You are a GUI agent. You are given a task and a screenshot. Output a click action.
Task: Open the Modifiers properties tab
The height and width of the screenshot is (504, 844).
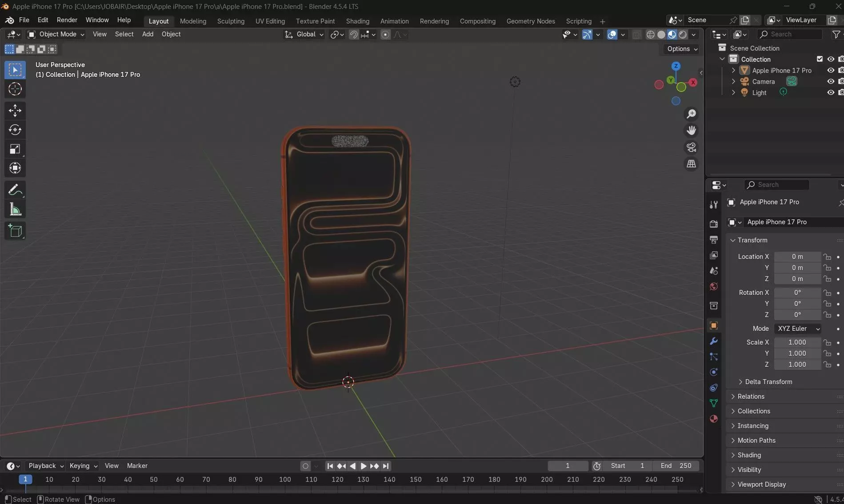[714, 341]
